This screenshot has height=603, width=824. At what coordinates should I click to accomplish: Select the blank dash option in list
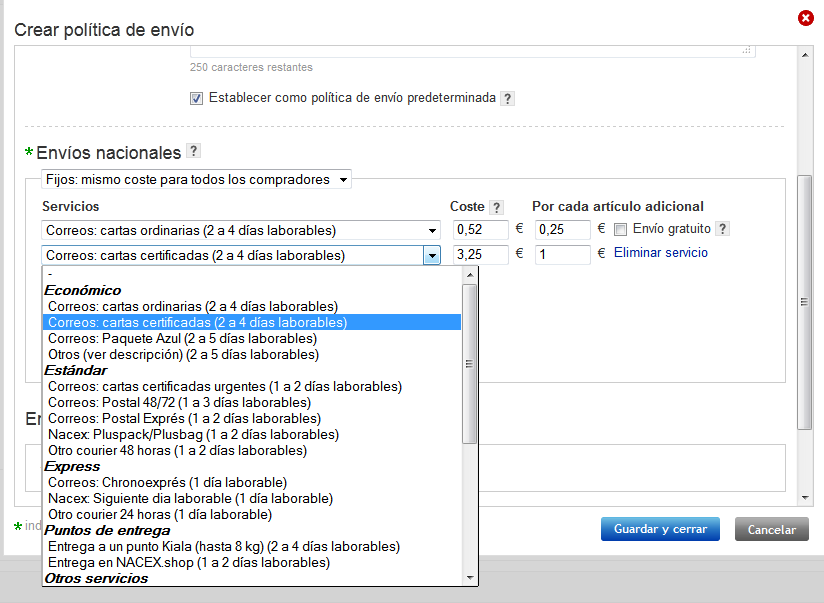click(252, 274)
